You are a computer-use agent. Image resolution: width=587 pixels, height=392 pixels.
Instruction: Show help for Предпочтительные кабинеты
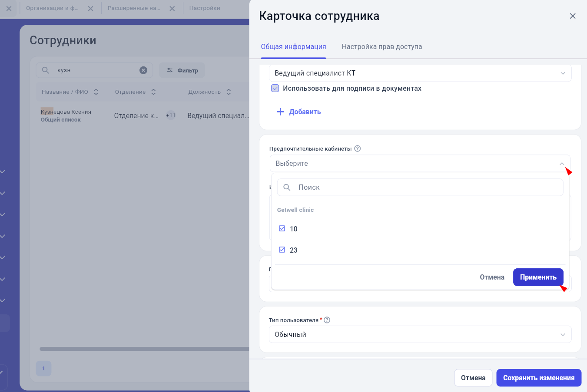point(358,148)
